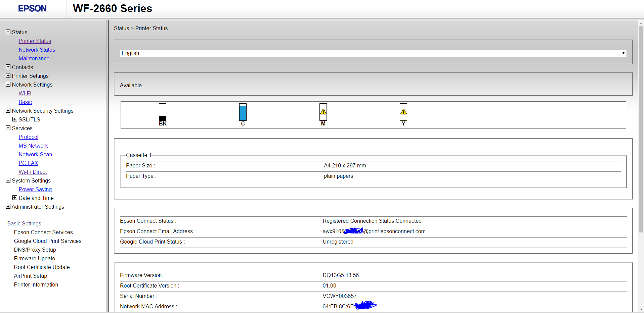Select DNS/Proxy Setup entry
The height and width of the screenshot is (313, 644).
[35, 250]
